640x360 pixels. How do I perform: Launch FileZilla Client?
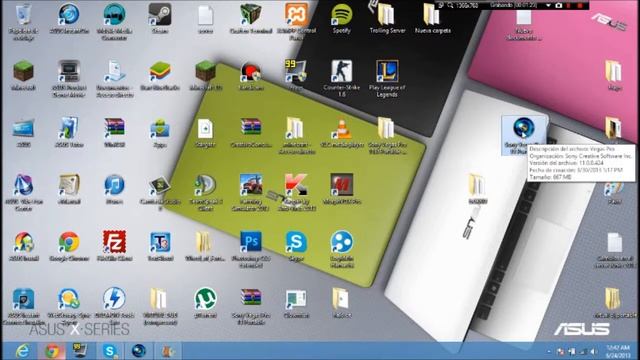pos(114,242)
